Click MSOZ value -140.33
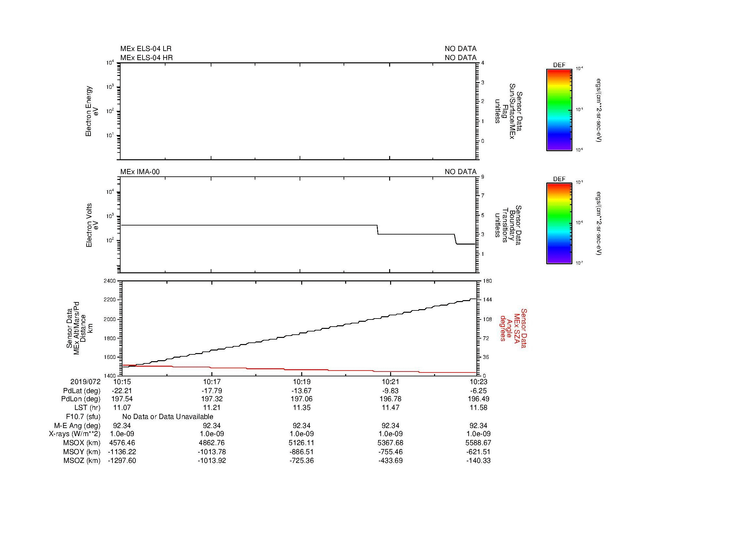Viewport: 756px width, 534px height. 478,461
